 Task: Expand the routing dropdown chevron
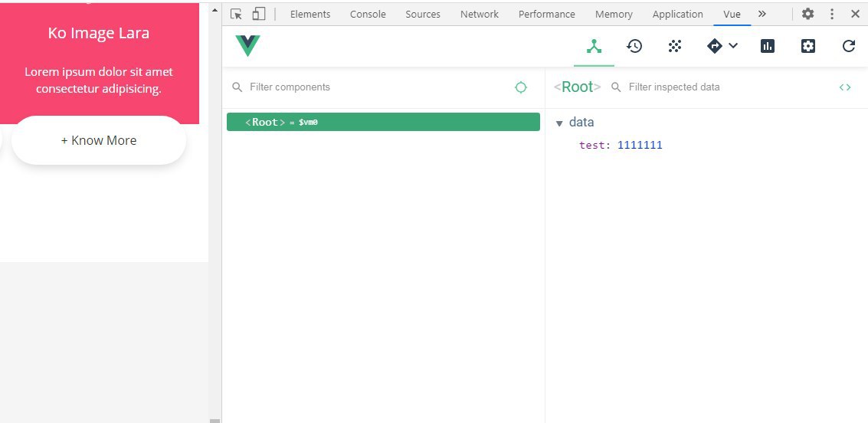coord(733,46)
